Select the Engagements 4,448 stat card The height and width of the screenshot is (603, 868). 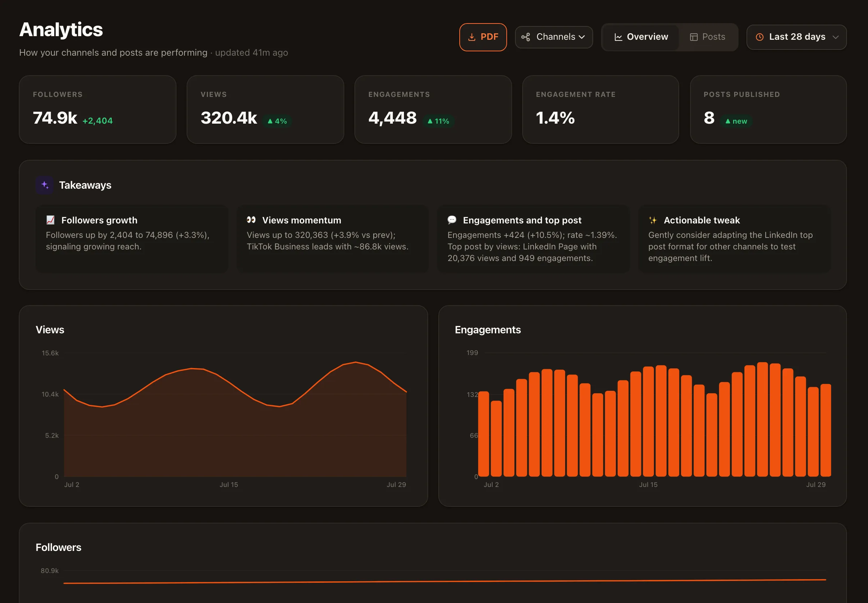pos(433,110)
